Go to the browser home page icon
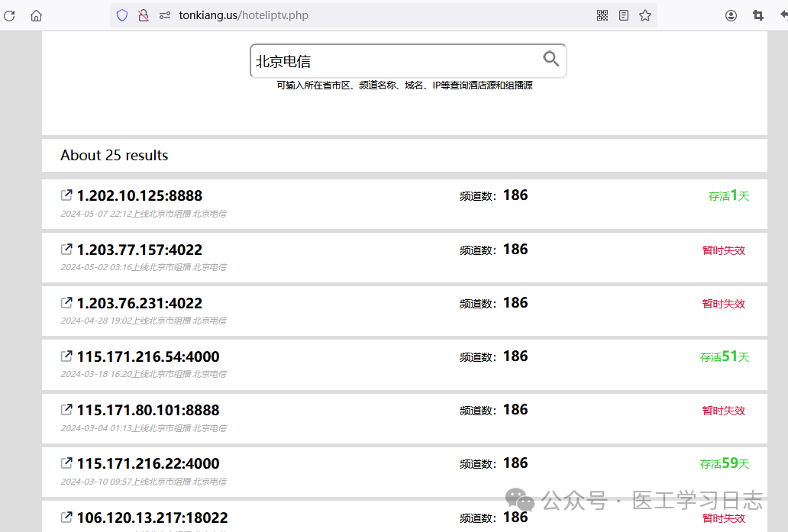 [x=36, y=15]
